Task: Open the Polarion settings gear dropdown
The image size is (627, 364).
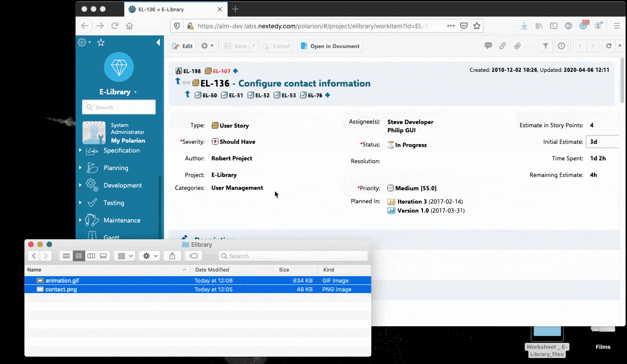Action: [x=84, y=42]
